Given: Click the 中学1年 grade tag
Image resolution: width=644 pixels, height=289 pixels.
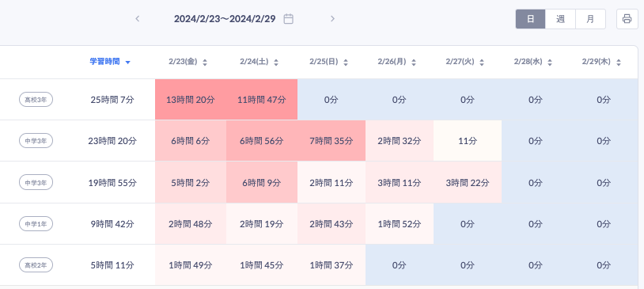Looking at the screenshot, I should tap(36, 223).
